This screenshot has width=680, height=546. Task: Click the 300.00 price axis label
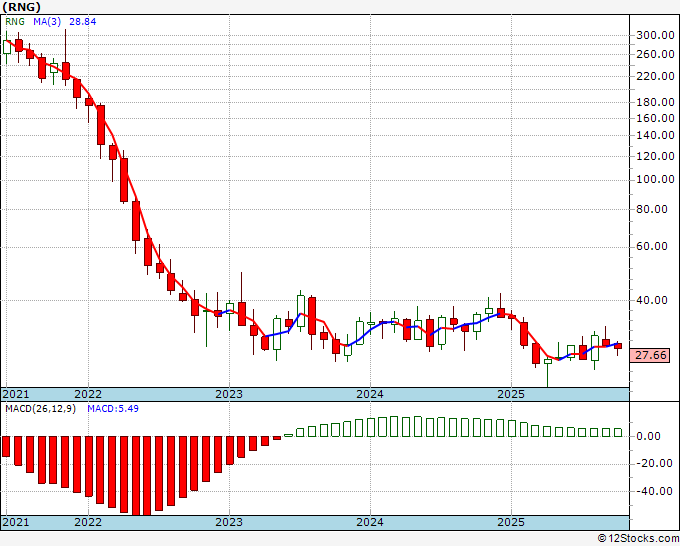click(655, 36)
